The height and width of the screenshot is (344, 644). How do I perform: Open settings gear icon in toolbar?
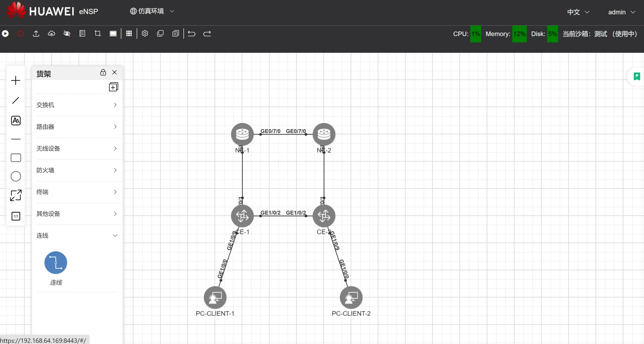point(145,34)
